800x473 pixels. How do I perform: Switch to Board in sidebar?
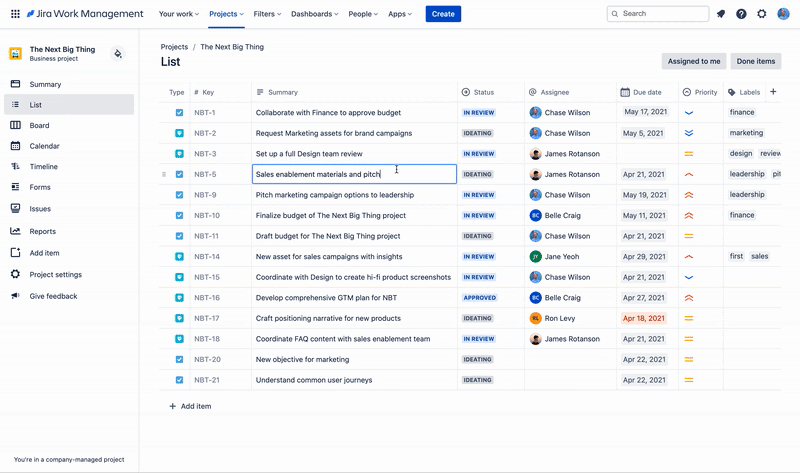[x=39, y=126]
